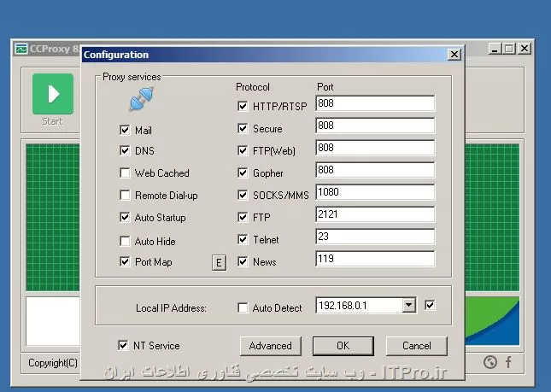The image size is (551, 392).
Task: Click the News port field showing 119
Action: click(375, 259)
